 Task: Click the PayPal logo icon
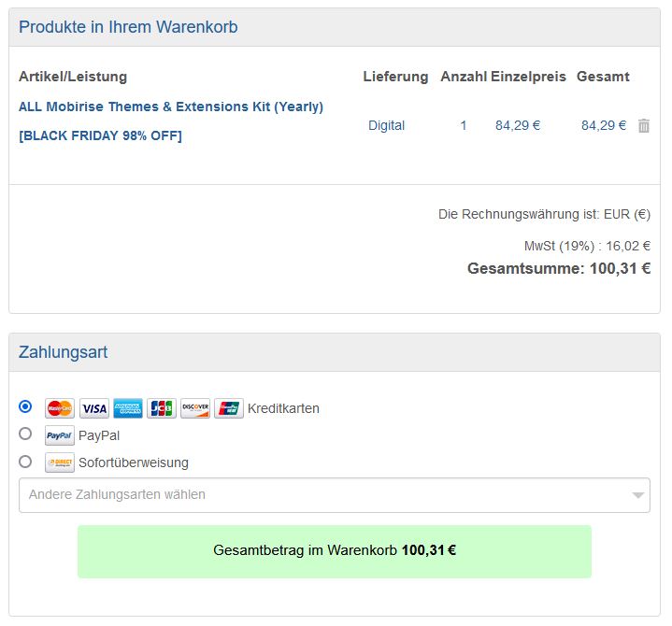pos(60,435)
